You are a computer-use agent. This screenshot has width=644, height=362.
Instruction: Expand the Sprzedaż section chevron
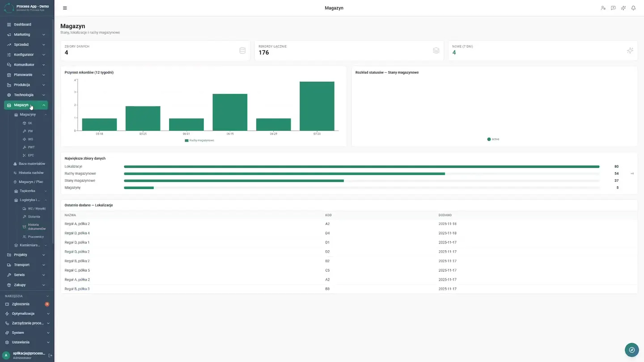coord(44,45)
